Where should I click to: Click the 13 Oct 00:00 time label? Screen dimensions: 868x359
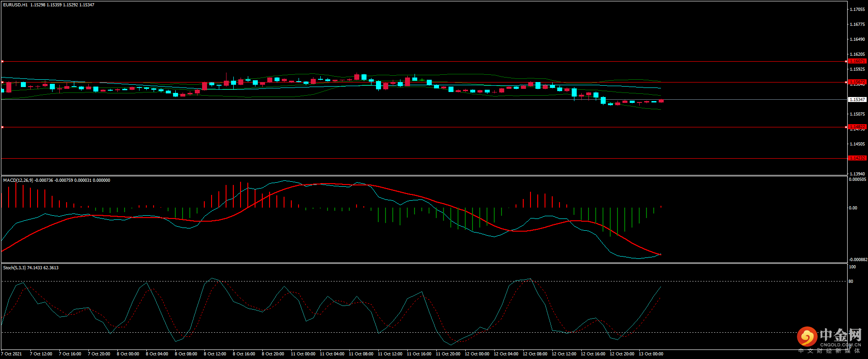pyautogui.click(x=651, y=354)
